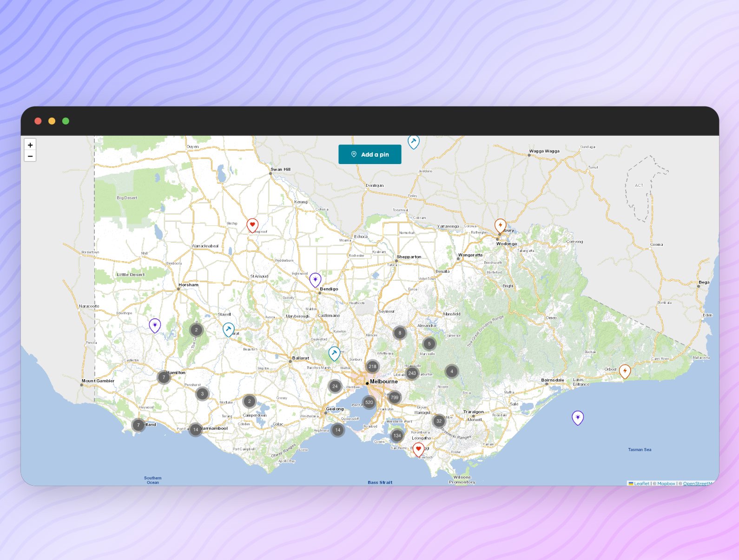Click the 243 cluster east of Melbourne
This screenshot has width=739, height=560.
pyautogui.click(x=412, y=373)
